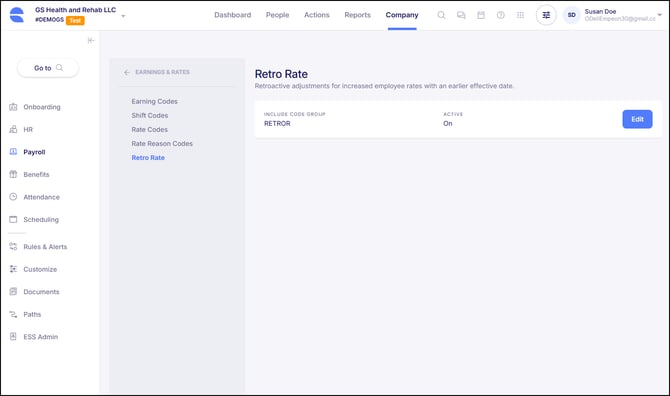Click the RETROR code group value

tap(277, 123)
